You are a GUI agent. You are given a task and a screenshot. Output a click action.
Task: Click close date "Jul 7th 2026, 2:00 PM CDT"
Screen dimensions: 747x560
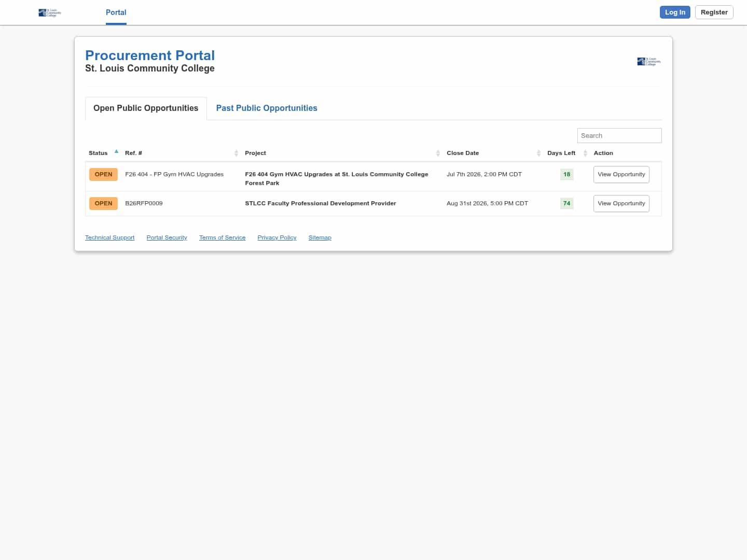484,174
